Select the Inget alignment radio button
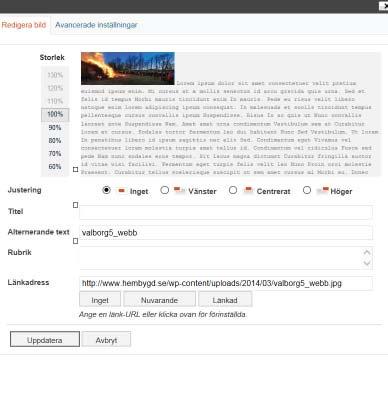 click(x=106, y=190)
